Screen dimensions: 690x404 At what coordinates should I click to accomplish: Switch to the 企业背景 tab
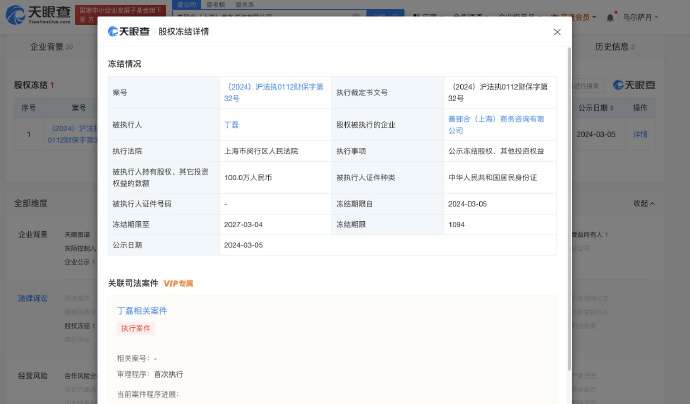pos(51,47)
